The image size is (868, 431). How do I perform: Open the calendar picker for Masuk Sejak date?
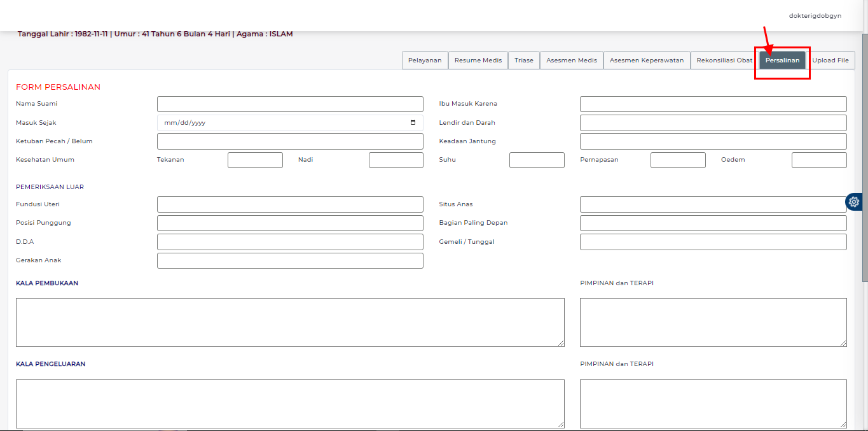(x=413, y=122)
